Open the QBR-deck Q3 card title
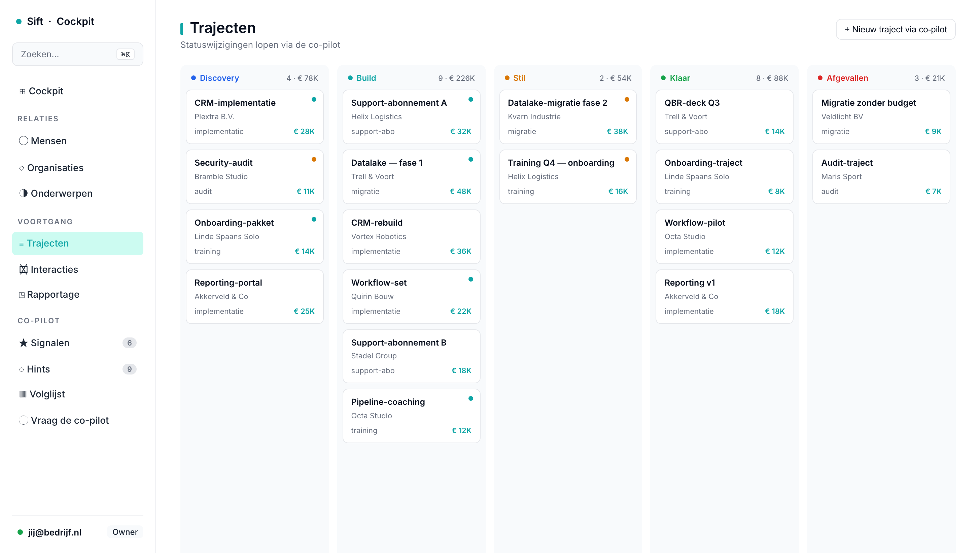Screen dimensions: 980x553 click(x=692, y=103)
